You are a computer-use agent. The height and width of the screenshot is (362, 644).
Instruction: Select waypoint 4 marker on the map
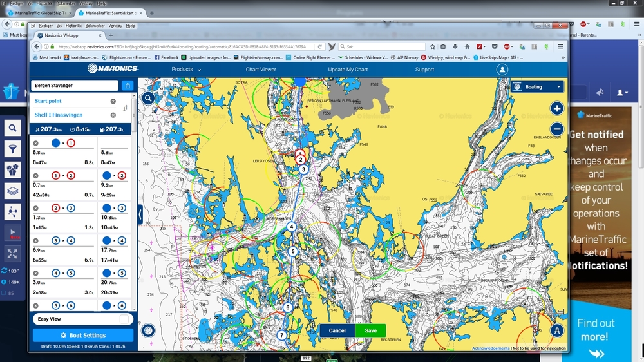point(291,227)
